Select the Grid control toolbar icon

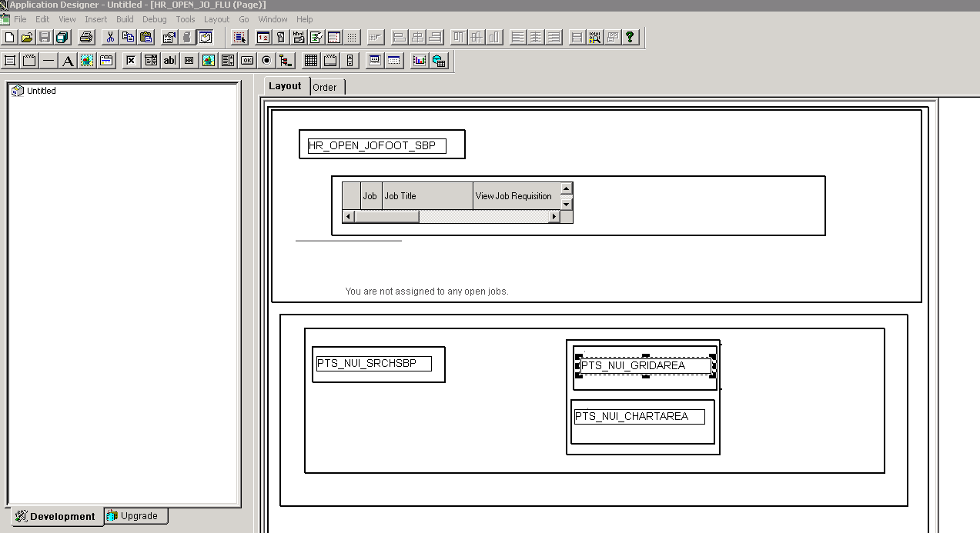(311, 61)
